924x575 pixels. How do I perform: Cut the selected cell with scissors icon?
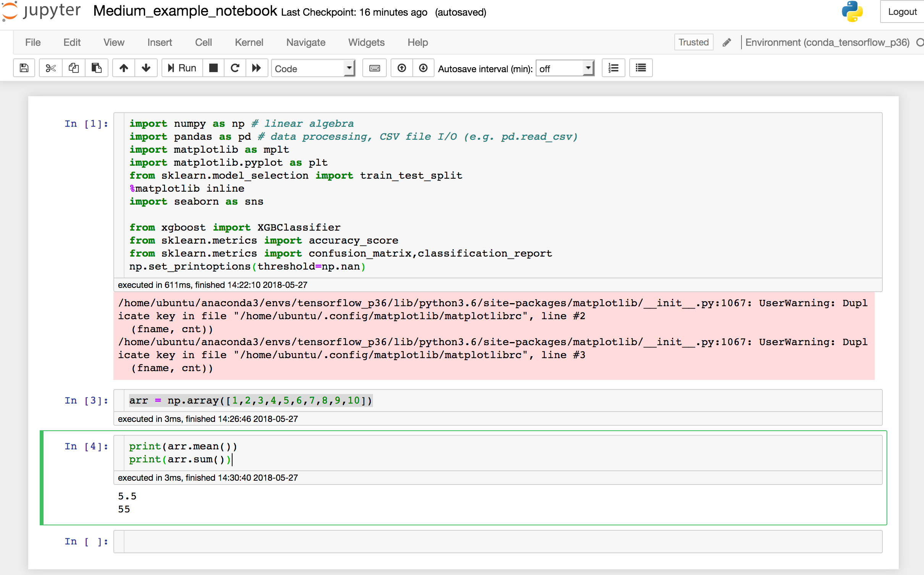[x=50, y=68]
